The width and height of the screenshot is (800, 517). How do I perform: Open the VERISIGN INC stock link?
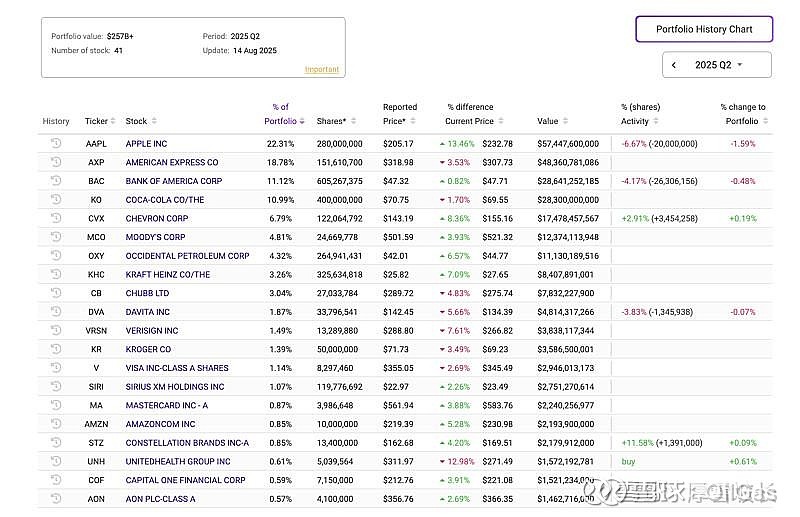click(152, 331)
